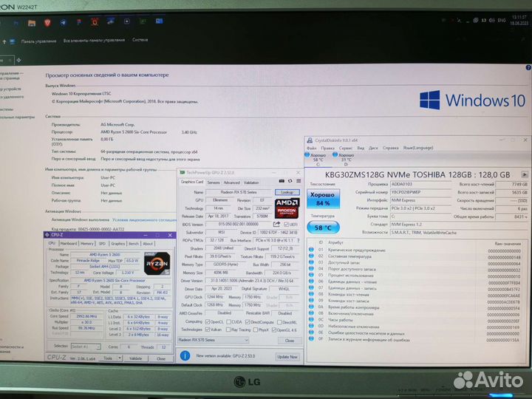Toggle the DirectCompute checkbox
Viewport: 532px width, 399px height.
(x=248, y=321)
